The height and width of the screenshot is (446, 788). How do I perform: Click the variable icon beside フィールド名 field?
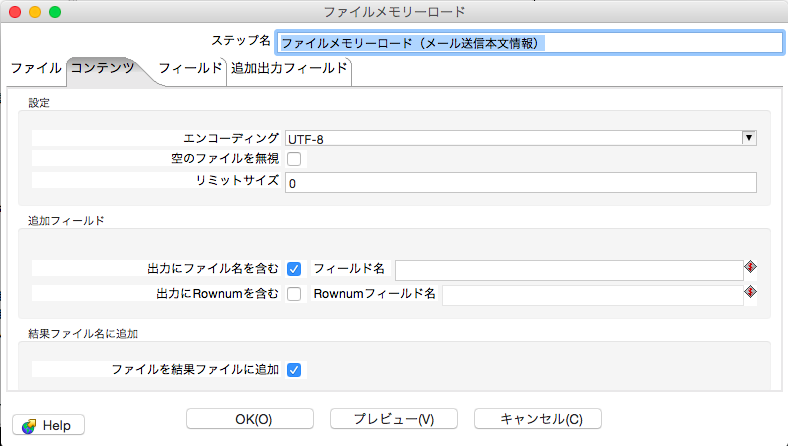click(749, 267)
